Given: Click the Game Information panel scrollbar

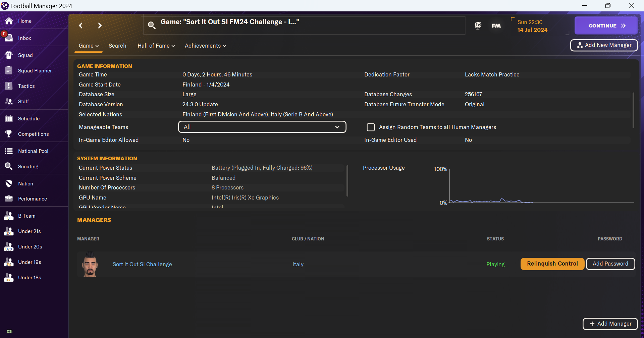Looking at the screenshot, I should coord(633,110).
